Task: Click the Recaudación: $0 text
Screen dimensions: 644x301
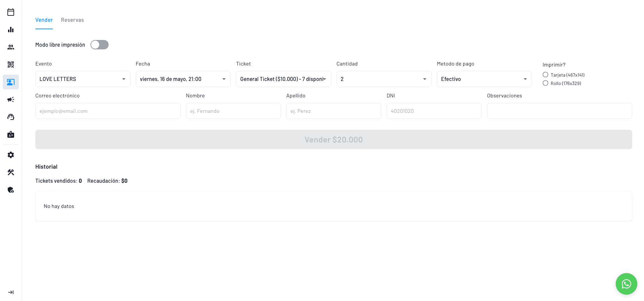Action: (x=107, y=181)
